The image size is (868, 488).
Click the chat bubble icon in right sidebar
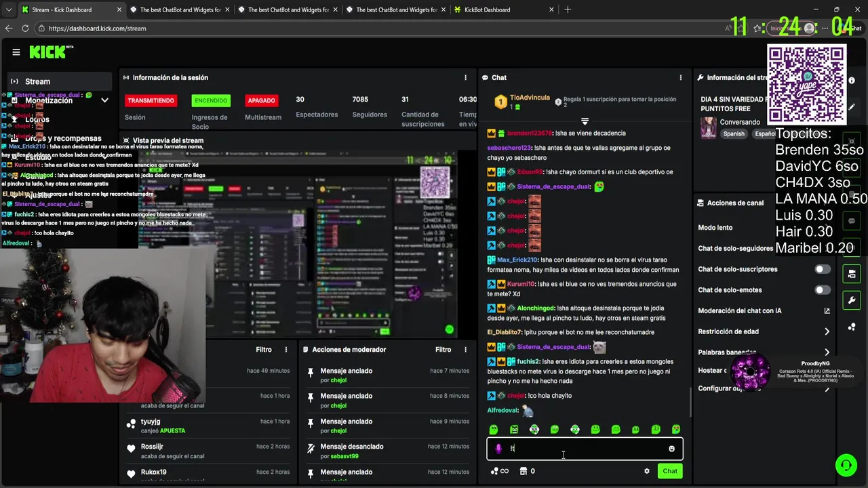tap(852, 221)
